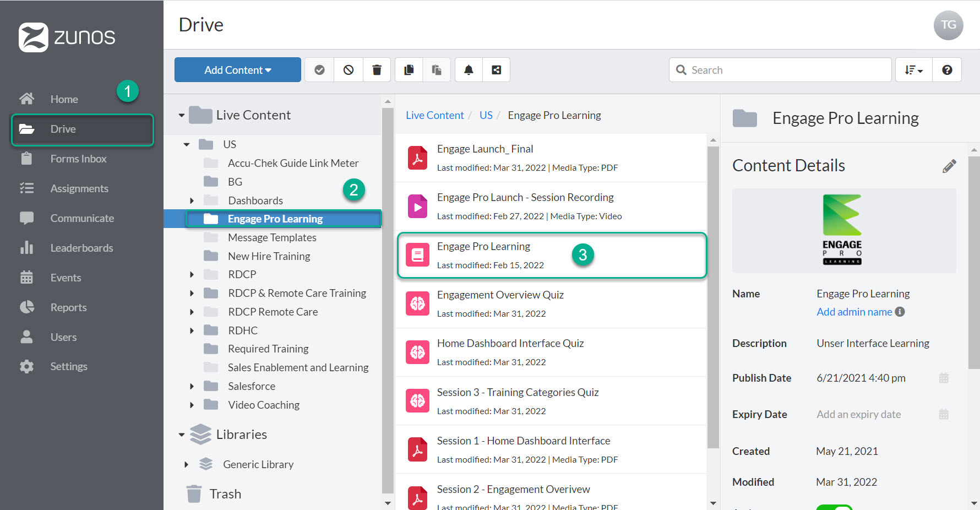Click the quiz icon for Home Dashboard Interface Quiz
The image size is (980, 510).
coord(417,352)
